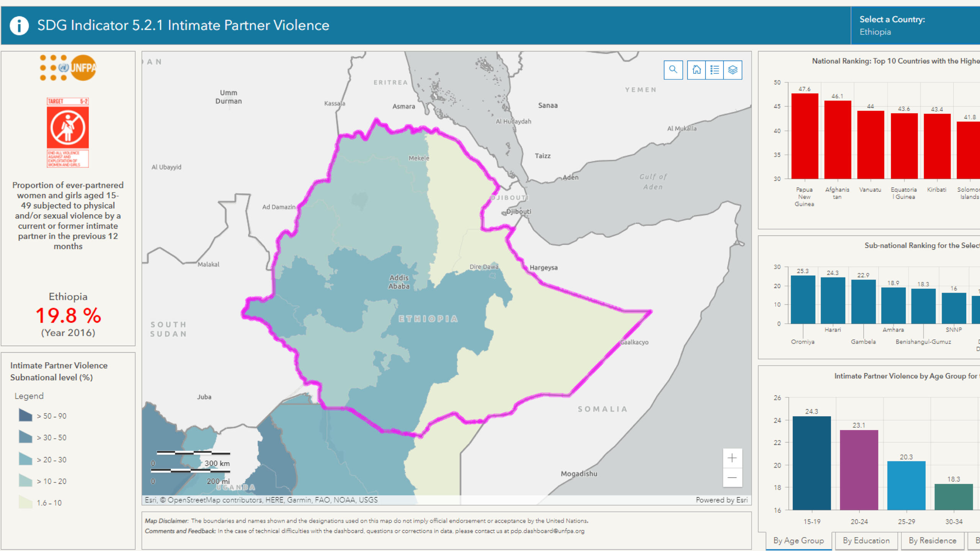Open the dashboard info icon
This screenshot has height=551, width=980.
pos(19,26)
